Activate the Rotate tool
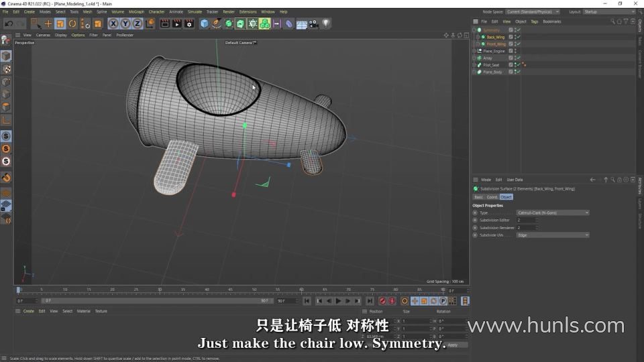 point(72,23)
